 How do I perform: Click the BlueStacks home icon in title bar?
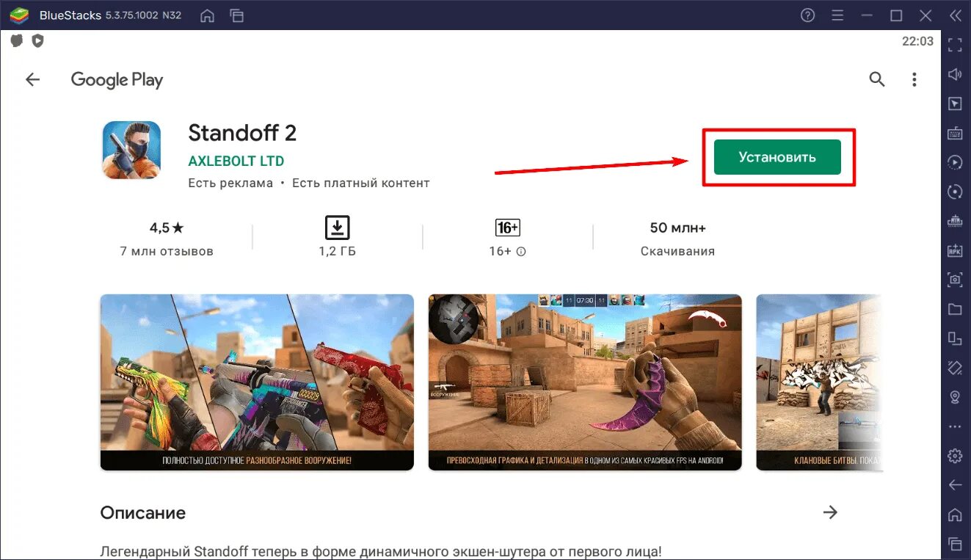(208, 15)
